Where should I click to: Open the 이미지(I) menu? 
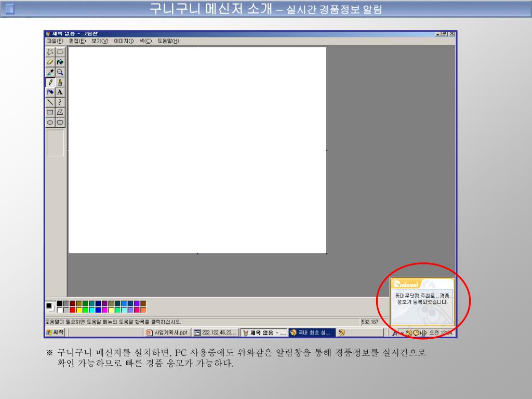pos(124,41)
